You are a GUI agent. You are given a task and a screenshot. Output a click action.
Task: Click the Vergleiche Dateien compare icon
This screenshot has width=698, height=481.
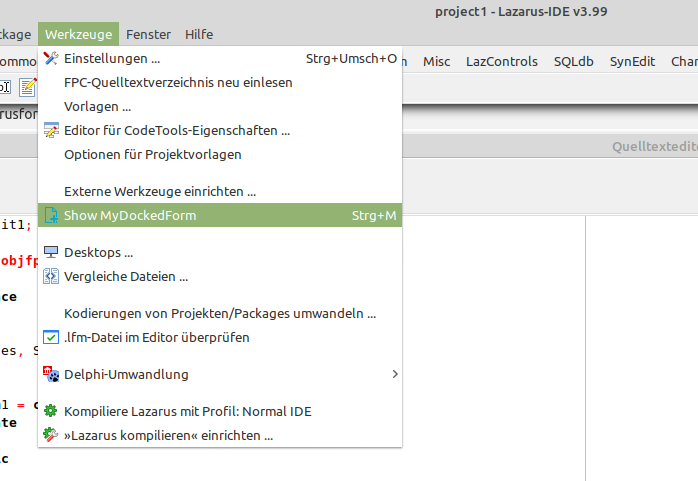coord(51,276)
